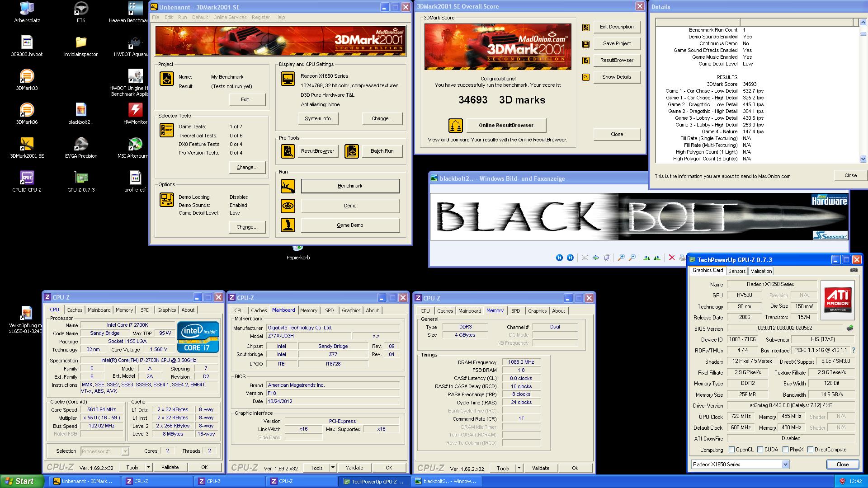Click the ResultBrowser icon in Pro Tools

click(x=288, y=151)
